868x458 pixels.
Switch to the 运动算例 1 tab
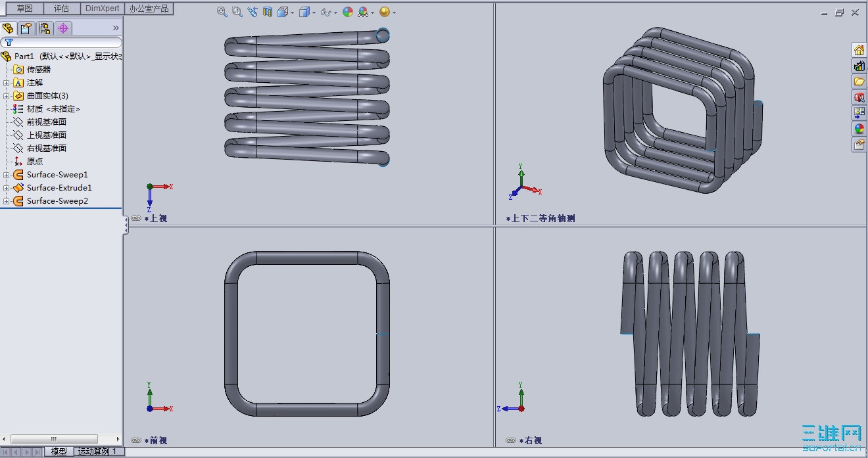99,451
